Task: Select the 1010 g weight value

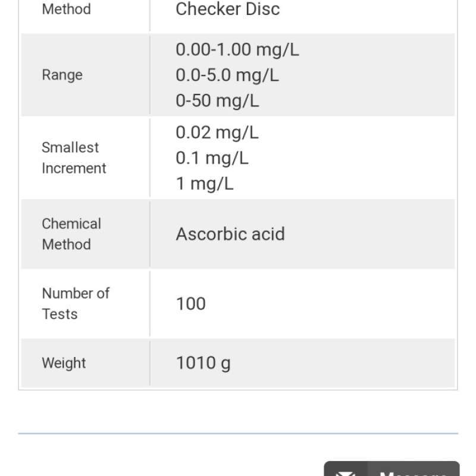Action: click(203, 363)
